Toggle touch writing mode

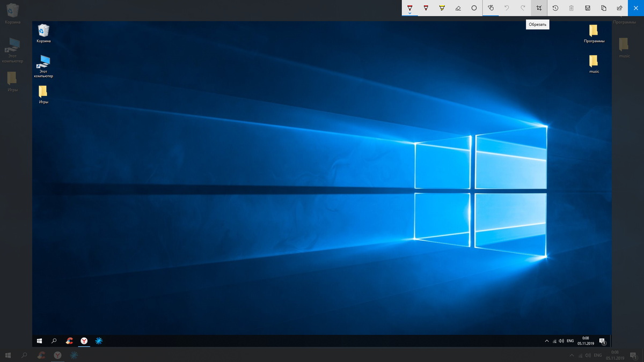491,8
